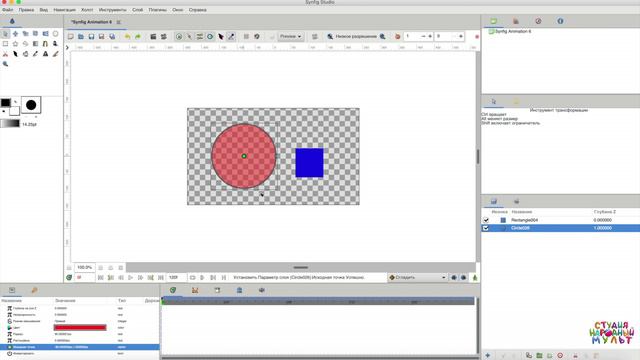Image resolution: width=640 pixels, height=360 pixels.
Task: Toggle animation mode in the bottom-right corner
Action: [475, 278]
